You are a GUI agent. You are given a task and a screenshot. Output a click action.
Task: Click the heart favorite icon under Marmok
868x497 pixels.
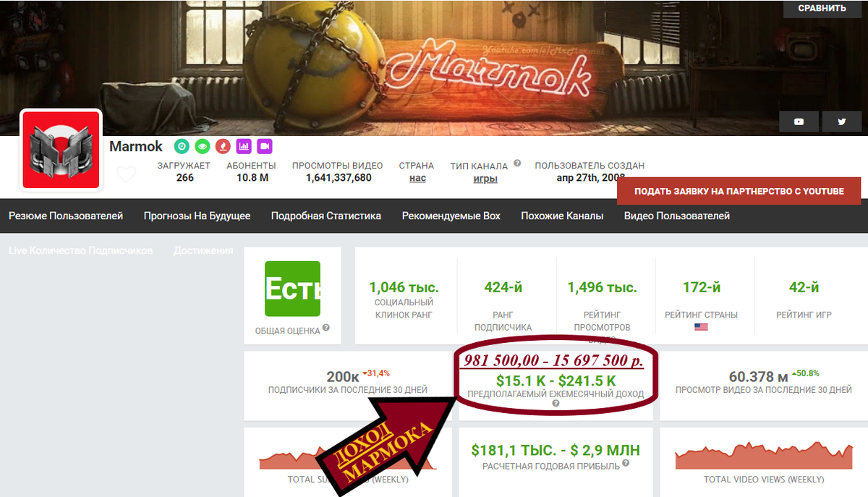(127, 174)
